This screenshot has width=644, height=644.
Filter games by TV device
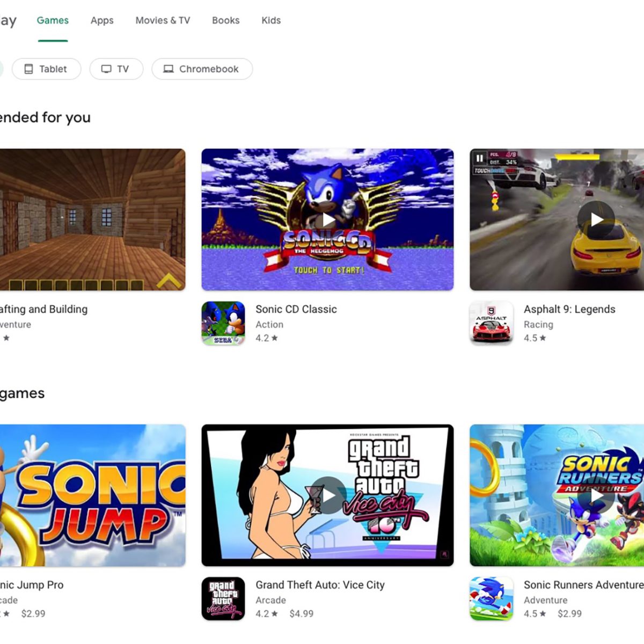pos(116,69)
